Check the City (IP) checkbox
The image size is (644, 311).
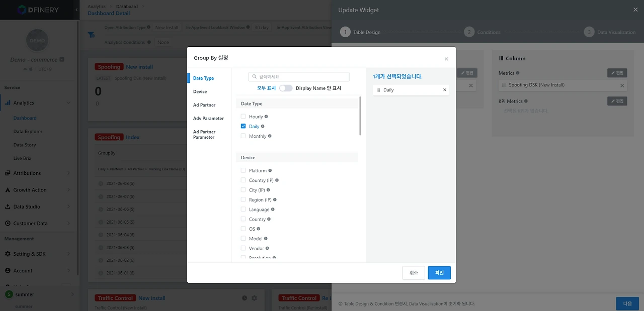point(244,190)
